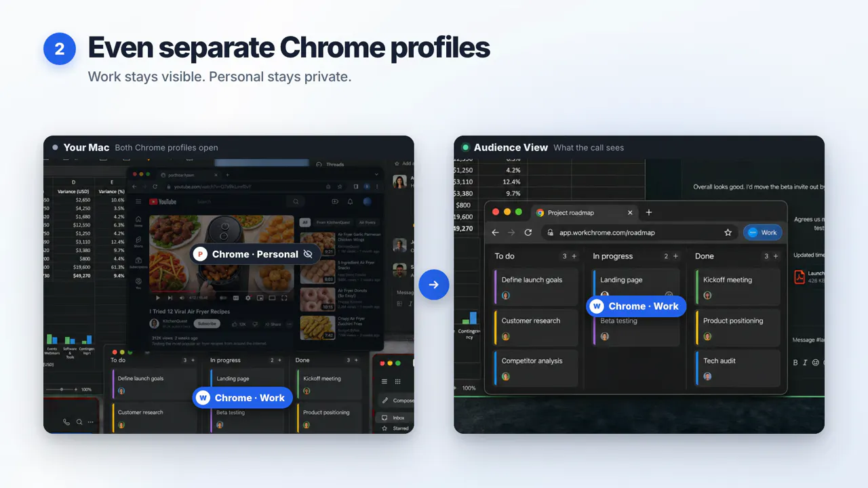This screenshot has height=488, width=868.
Task: Open YouTube Home in sidebar
Action: [x=138, y=221]
